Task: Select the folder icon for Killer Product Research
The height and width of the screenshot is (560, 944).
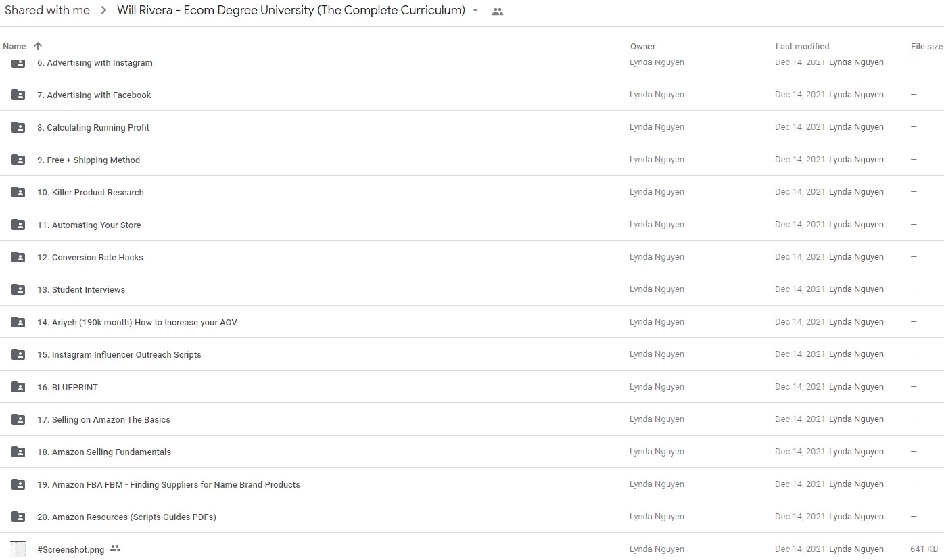Action: tap(18, 192)
